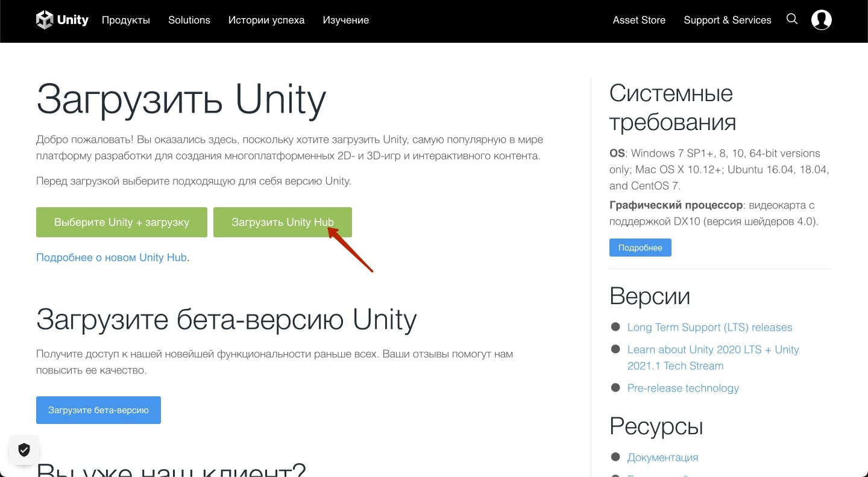
Task: Follow Подробнее о новом Unity Hub link
Action: point(112,257)
